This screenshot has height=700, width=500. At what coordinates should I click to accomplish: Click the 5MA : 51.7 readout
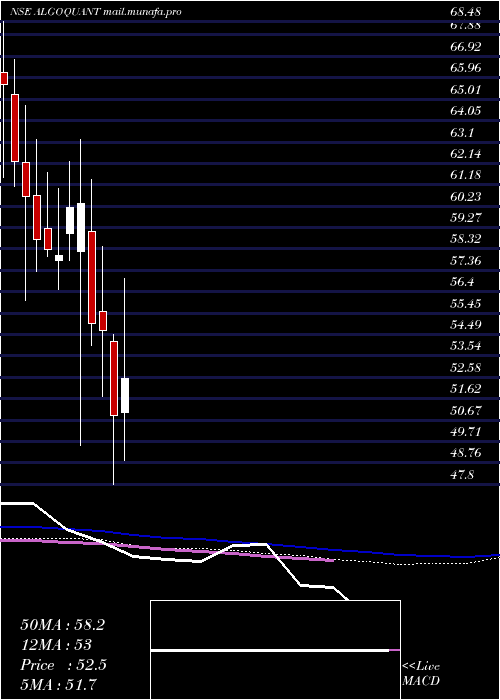click(x=59, y=685)
